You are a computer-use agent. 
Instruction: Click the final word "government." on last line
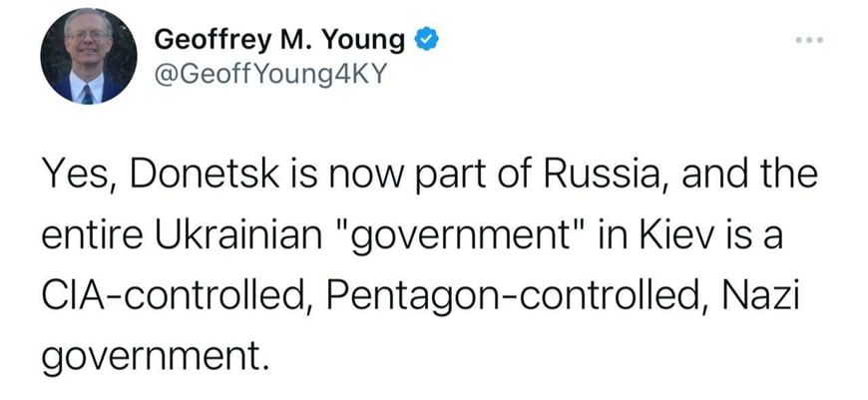[157, 356]
